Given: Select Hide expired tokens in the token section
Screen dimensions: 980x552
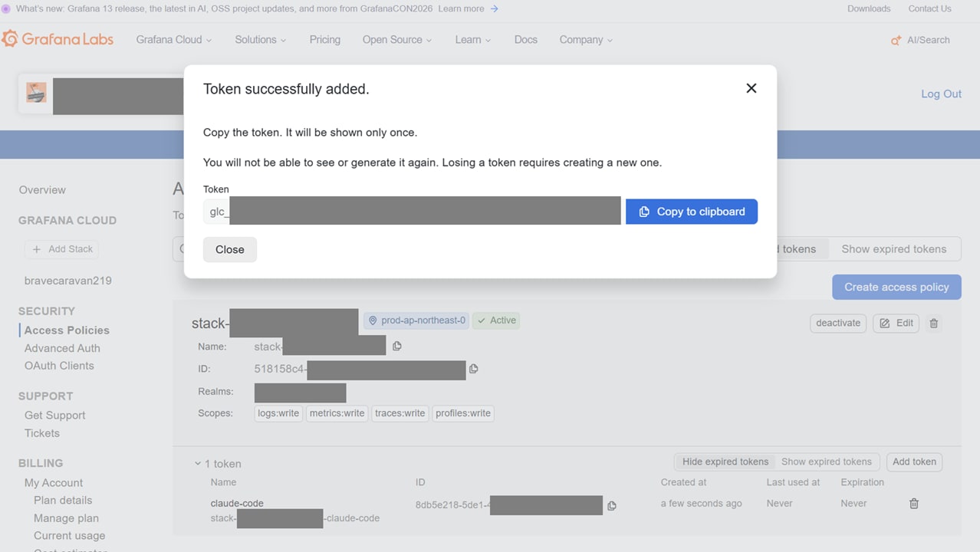Looking at the screenshot, I should (725, 462).
